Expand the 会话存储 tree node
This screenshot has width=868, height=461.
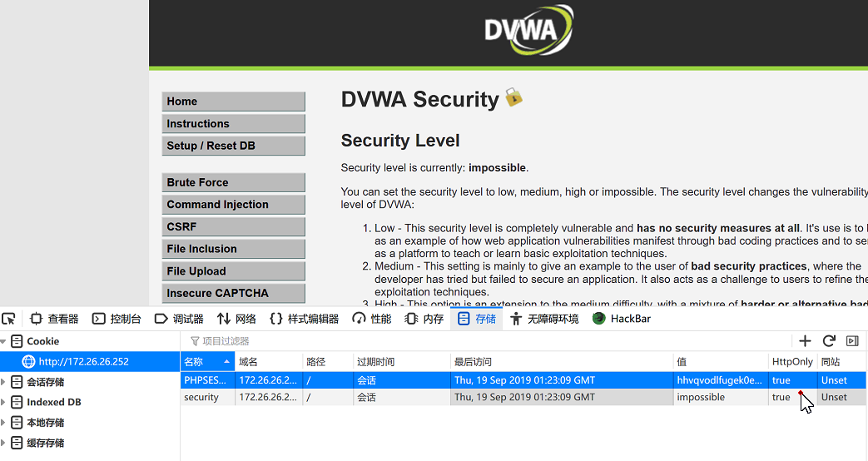click(3, 382)
